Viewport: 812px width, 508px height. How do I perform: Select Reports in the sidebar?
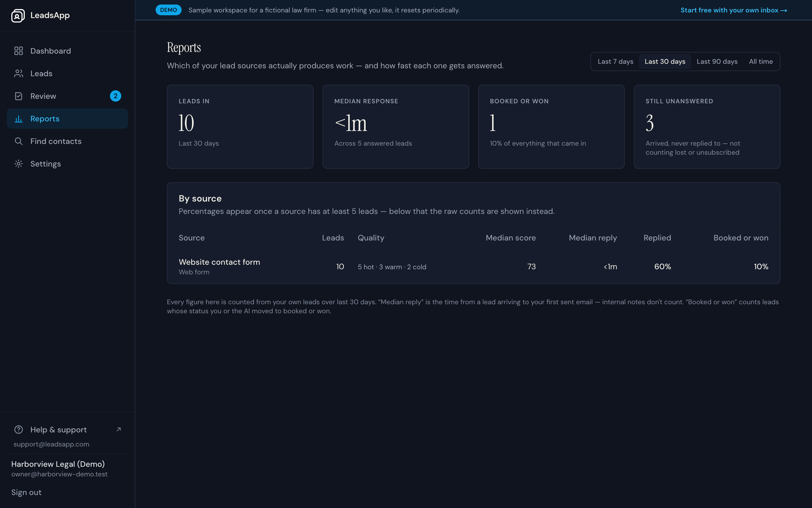coord(67,119)
